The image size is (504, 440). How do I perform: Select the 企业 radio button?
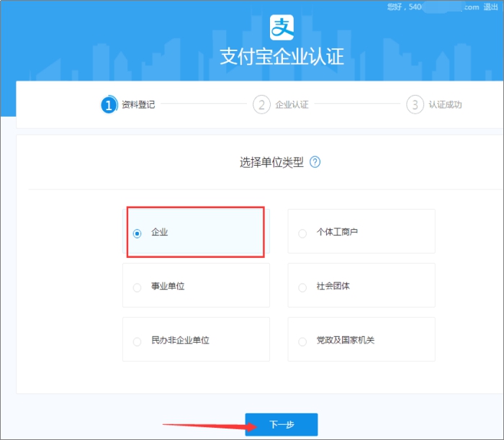[x=138, y=233]
